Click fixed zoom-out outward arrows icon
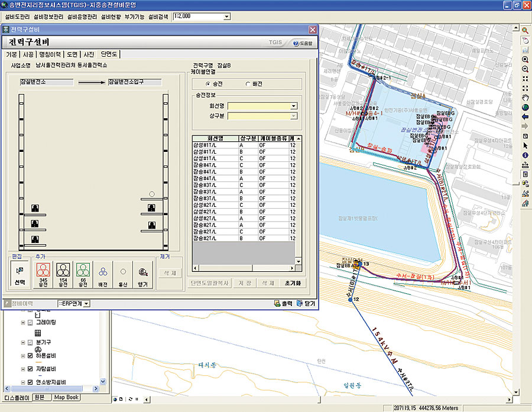532x412 pixels. [x=525, y=88]
